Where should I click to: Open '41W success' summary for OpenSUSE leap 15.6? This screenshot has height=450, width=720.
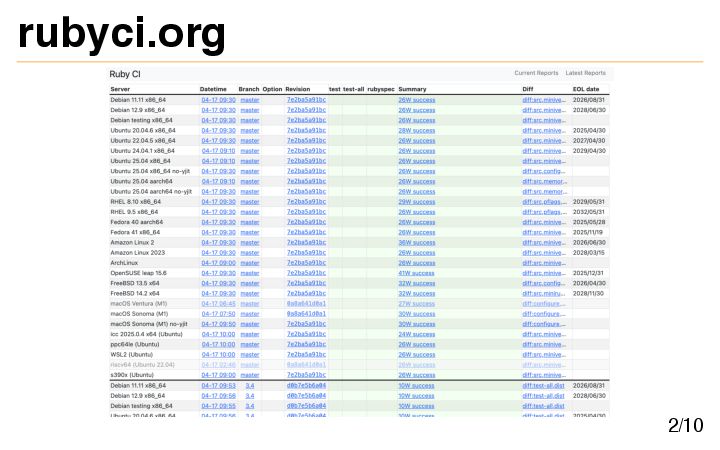tap(416, 273)
